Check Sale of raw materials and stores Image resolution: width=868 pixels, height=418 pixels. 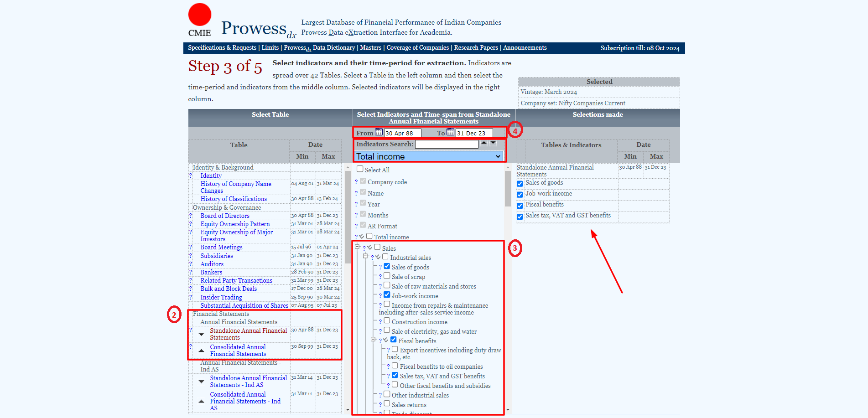click(x=387, y=285)
